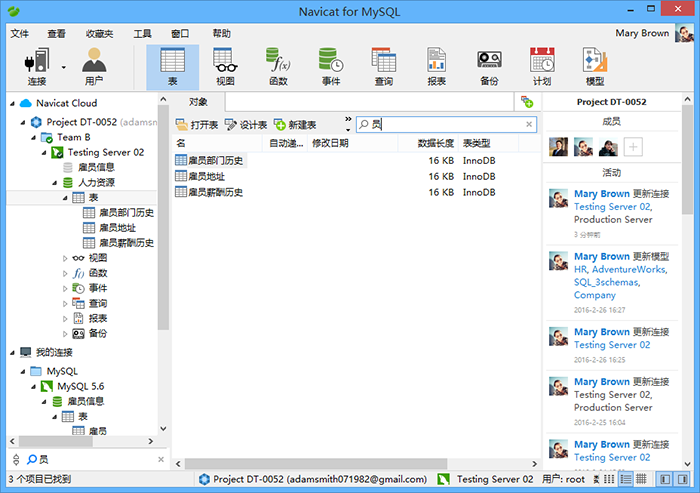The height and width of the screenshot is (493, 700).
Task: Collapse the Team B tree node
Action: [33, 138]
